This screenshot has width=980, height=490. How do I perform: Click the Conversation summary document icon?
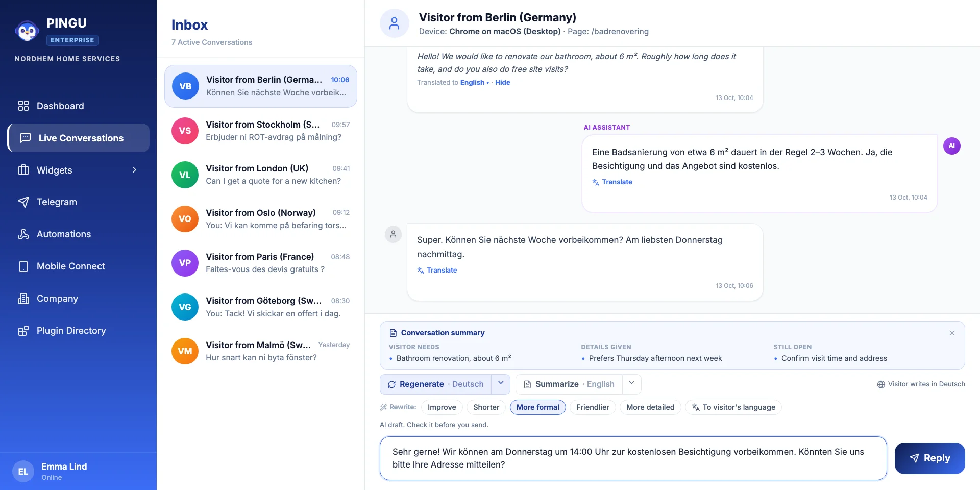(x=393, y=333)
